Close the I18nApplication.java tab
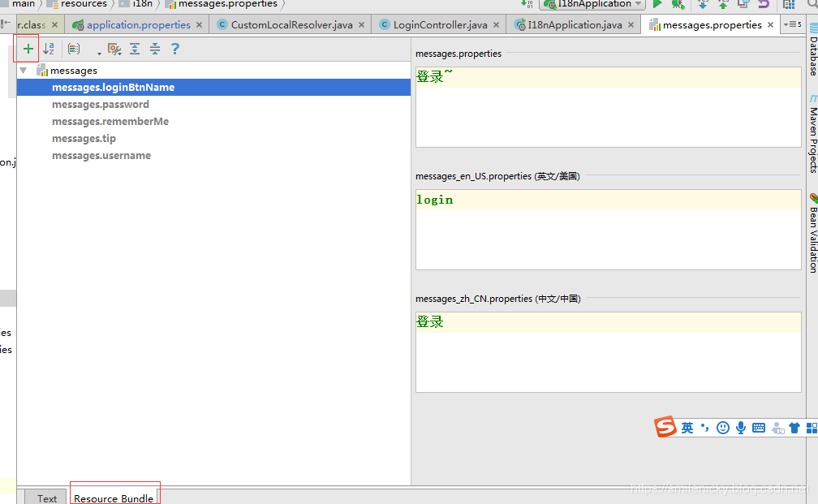 pos(631,25)
